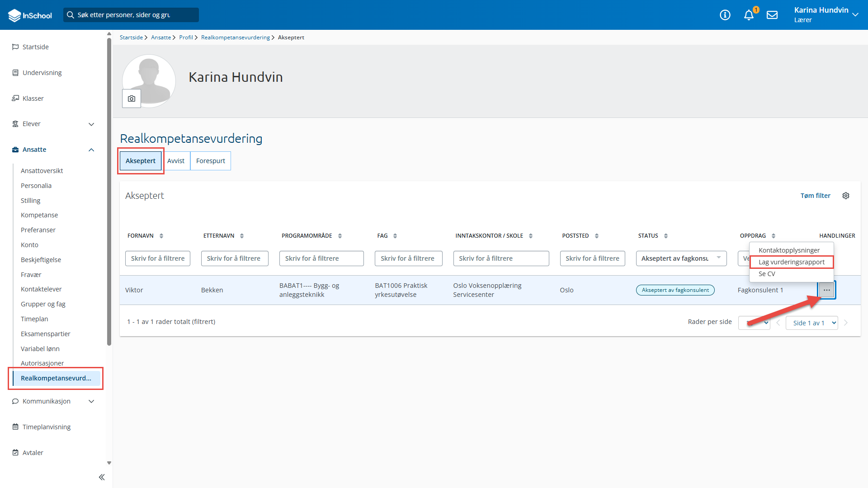Sort by Poststed column
Screen dimensions: 868x488
click(597, 236)
